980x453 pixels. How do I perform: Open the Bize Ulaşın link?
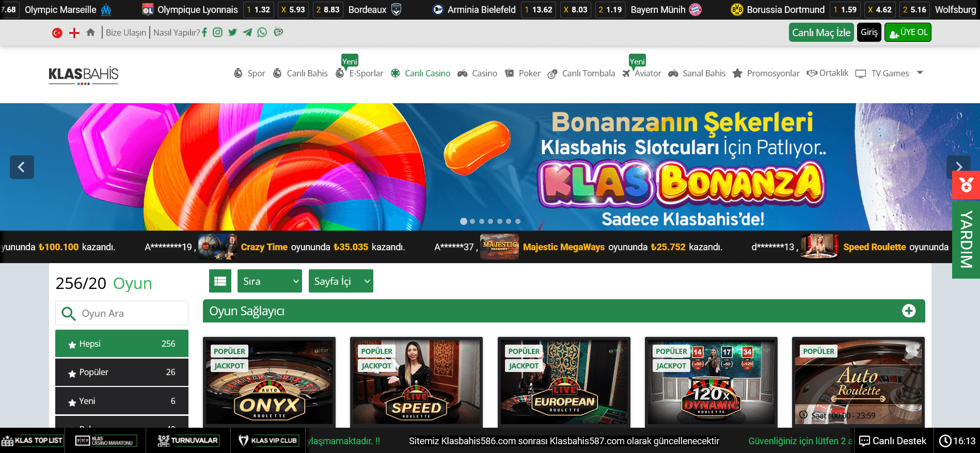126,33
